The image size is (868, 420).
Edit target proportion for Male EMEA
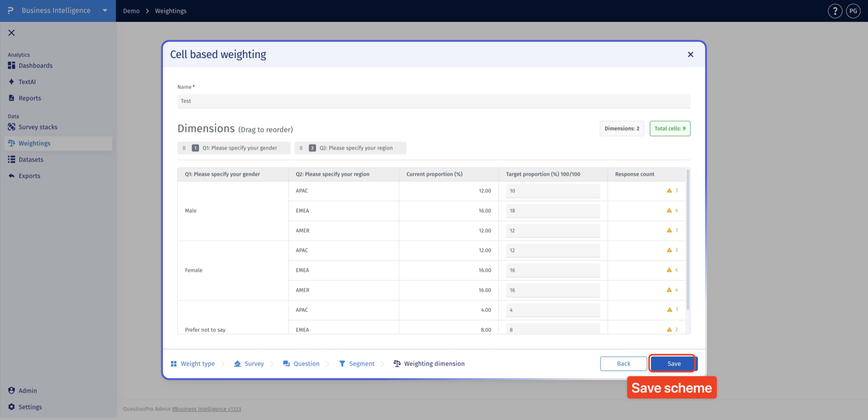click(x=553, y=211)
